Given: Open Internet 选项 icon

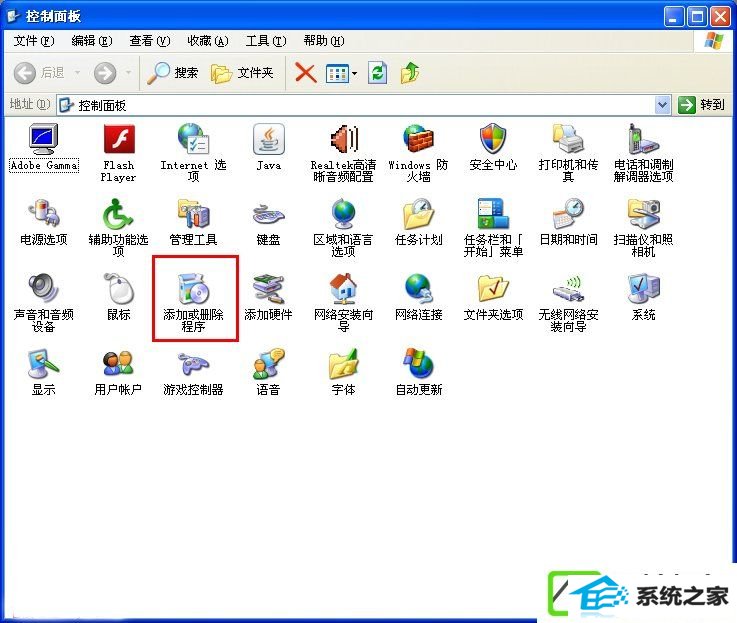Looking at the screenshot, I should 193,139.
